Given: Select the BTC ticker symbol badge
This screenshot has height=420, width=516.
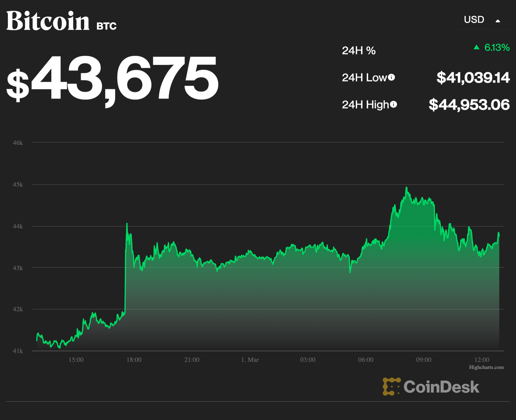Looking at the screenshot, I should pos(106,26).
